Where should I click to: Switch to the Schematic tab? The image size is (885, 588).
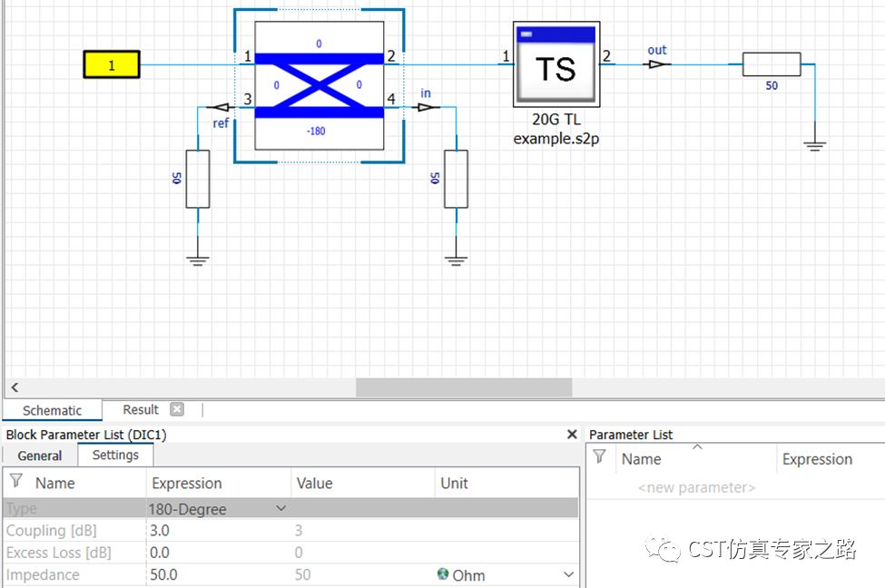pyautogui.click(x=52, y=410)
